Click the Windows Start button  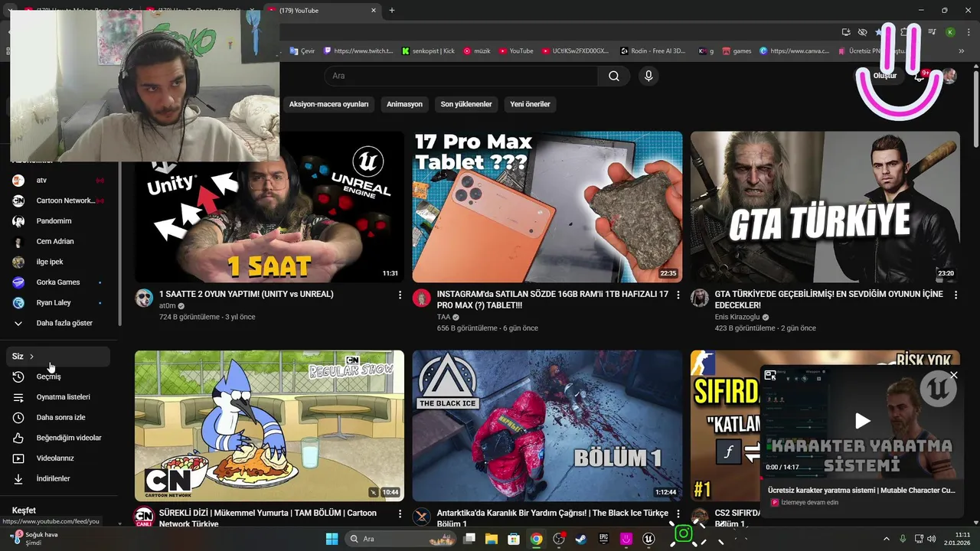click(x=332, y=539)
